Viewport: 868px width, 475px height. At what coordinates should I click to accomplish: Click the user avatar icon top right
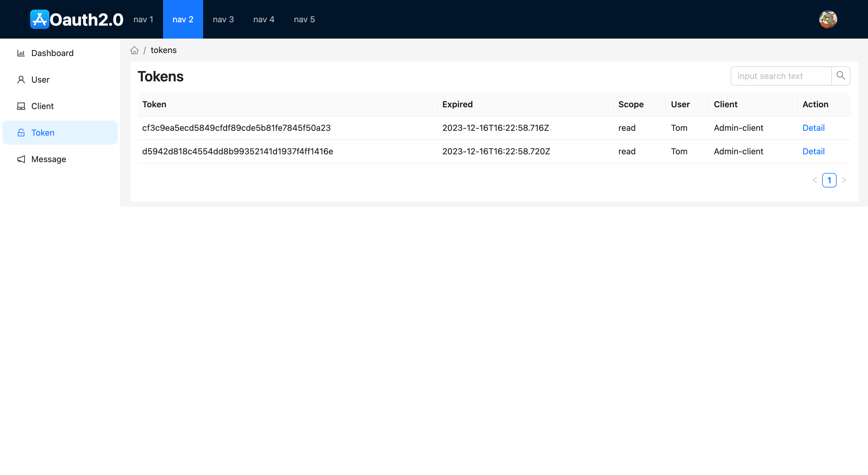828,19
